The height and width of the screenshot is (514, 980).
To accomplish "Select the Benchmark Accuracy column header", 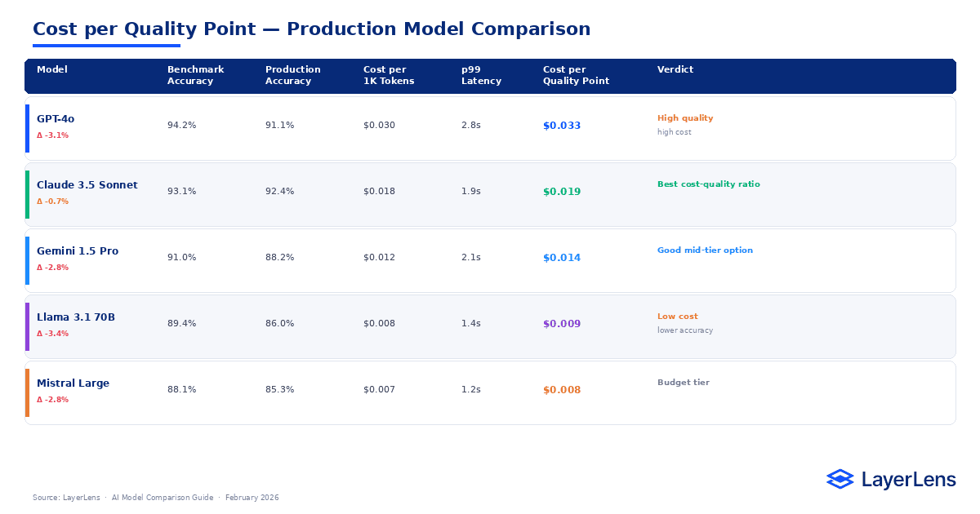I will point(196,75).
